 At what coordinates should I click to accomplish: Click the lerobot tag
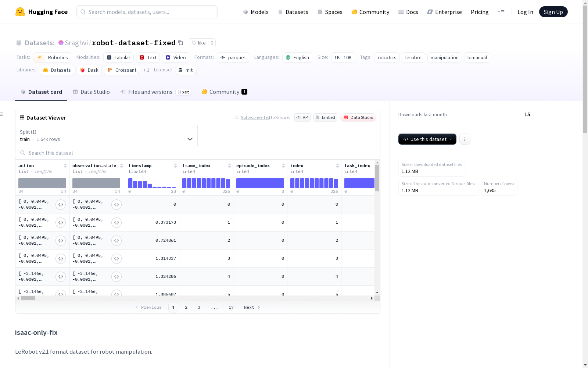click(x=413, y=57)
